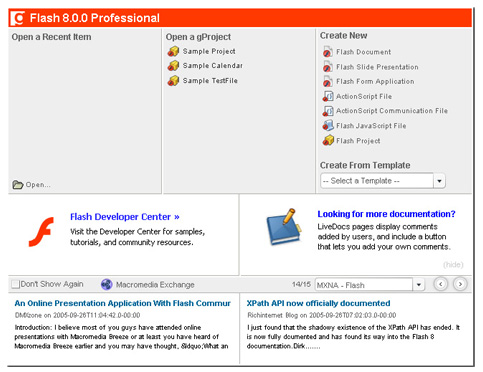
Task: Expand the MXNA - Flash feed dropdown arrow
Action: (419, 285)
